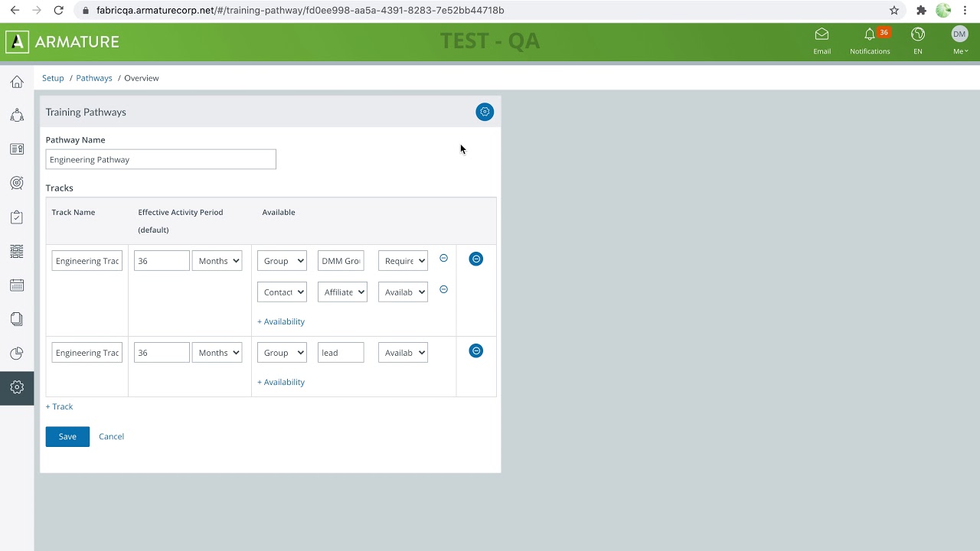This screenshot has width=980, height=551.
Task: Delete the second track with lead group
Action: pyautogui.click(x=476, y=350)
